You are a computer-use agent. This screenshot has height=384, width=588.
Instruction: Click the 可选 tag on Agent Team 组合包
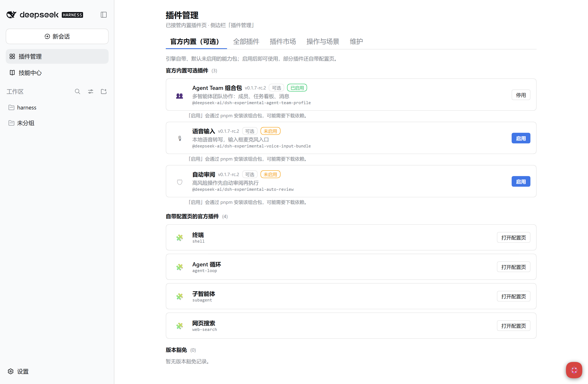click(276, 88)
